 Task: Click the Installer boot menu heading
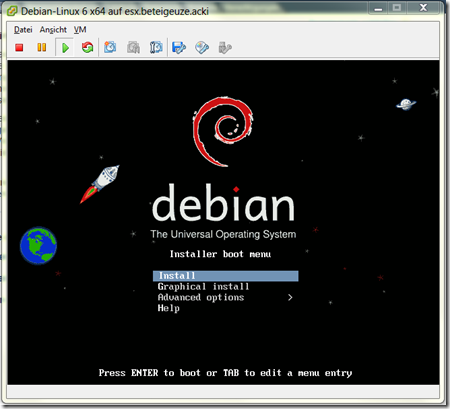pyautogui.click(x=220, y=254)
